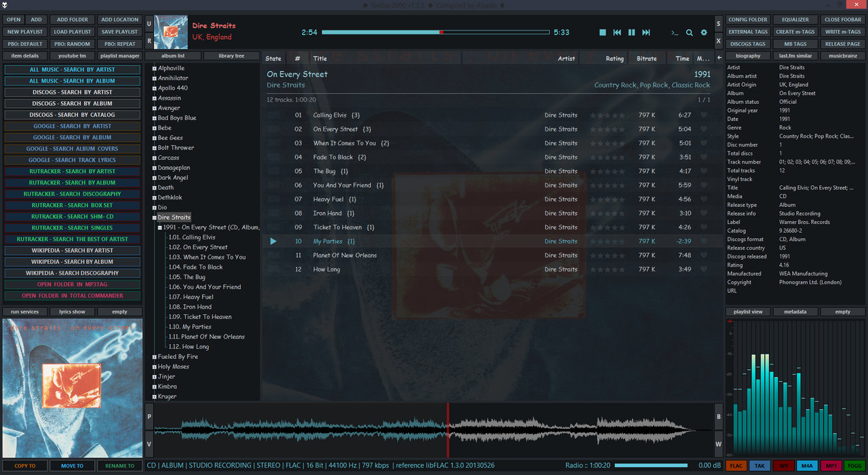
Task: Click WIKIPEDIA - SEARCH BY ARTIST button
Action: [x=73, y=250]
